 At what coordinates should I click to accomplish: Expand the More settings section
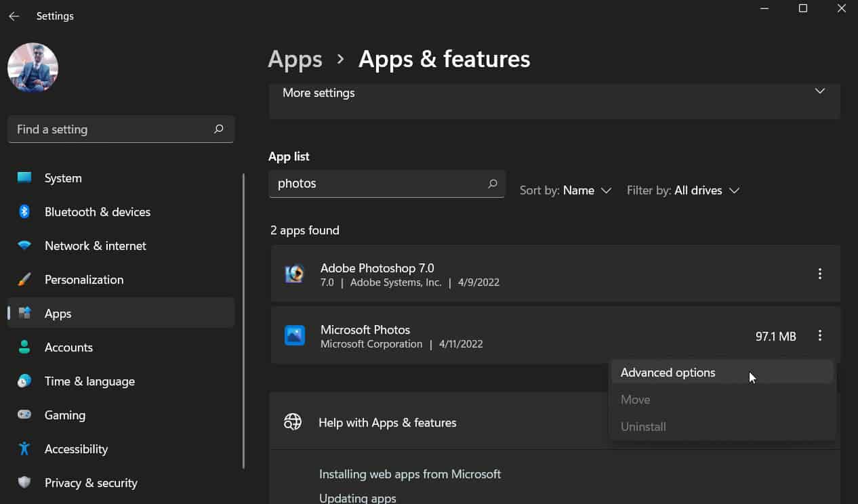[554, 93]
